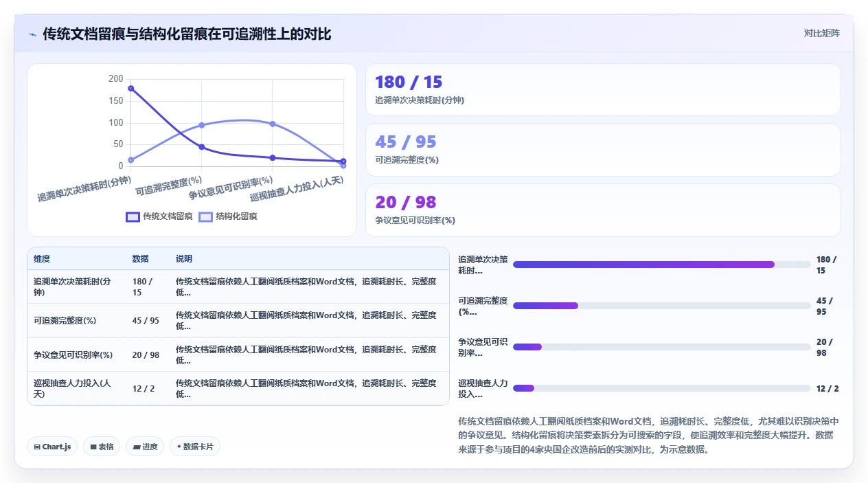Click the 可追溯完整度 progress bar

click(x=662, y=306)
